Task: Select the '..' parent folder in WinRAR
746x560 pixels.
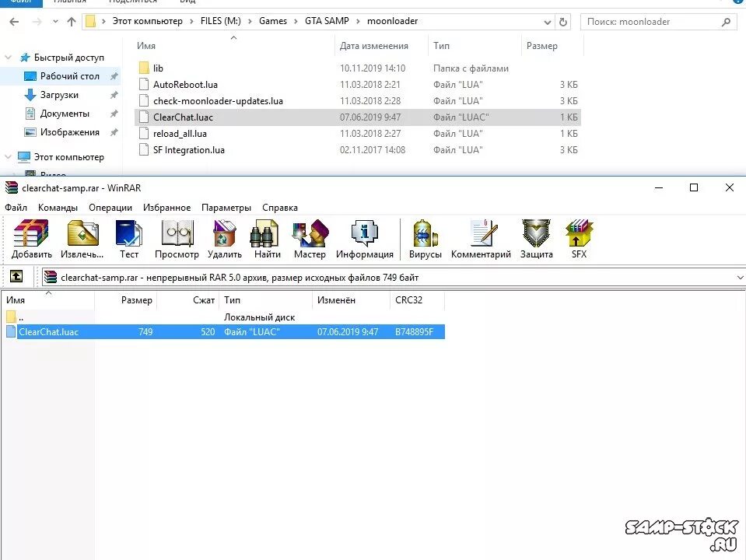Action: point(12,317)
